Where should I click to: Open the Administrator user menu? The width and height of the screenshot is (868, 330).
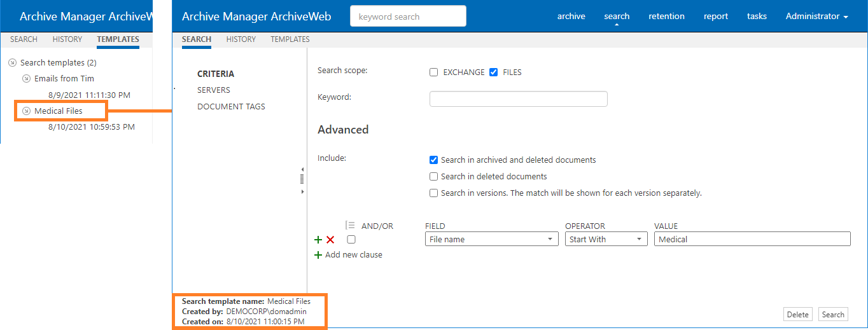[x=816, y=17]
